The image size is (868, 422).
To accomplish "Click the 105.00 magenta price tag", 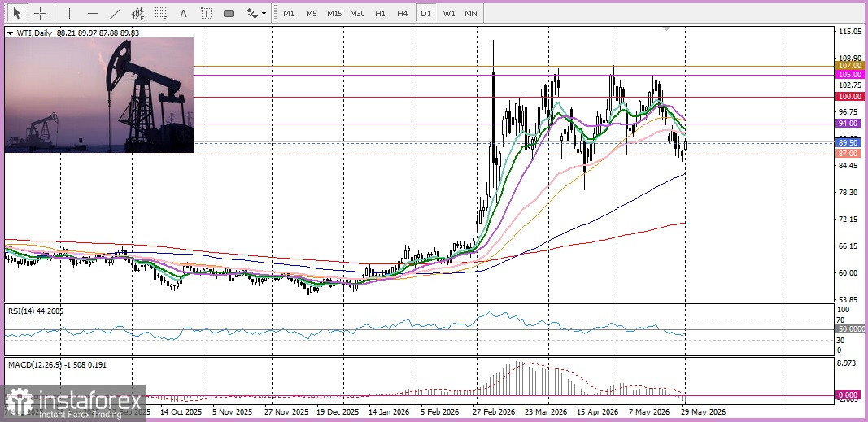I will pos(850,74).
